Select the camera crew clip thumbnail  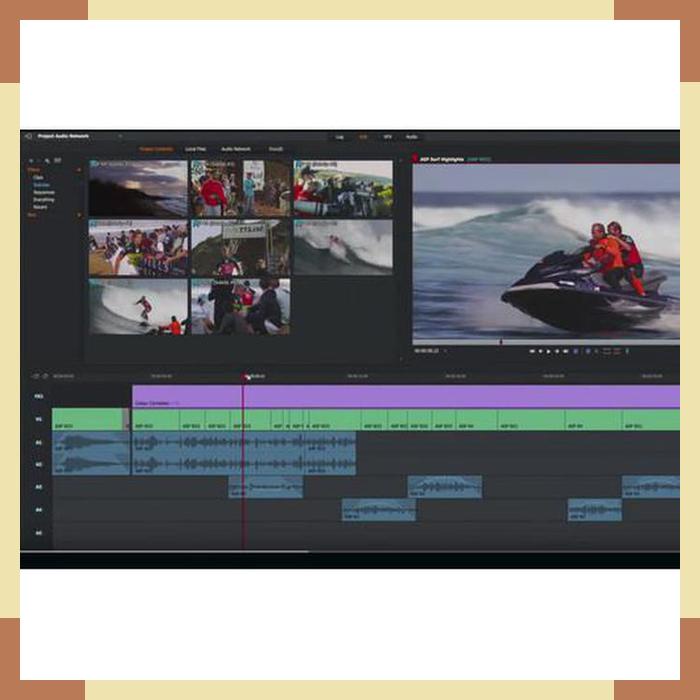pyautogui.click(x=343, y=189)
